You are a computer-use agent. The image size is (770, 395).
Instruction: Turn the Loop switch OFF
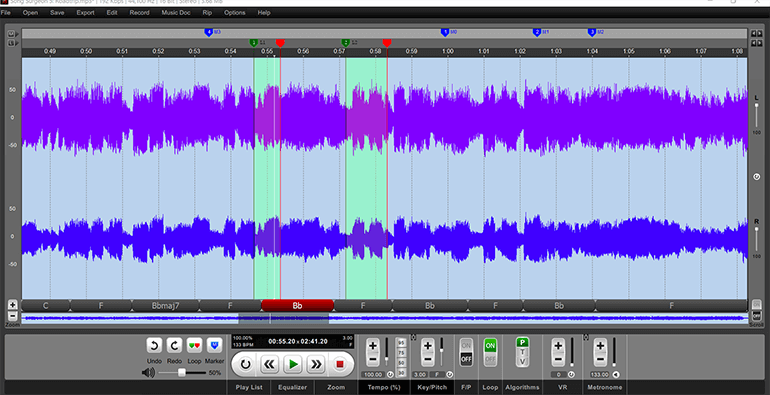(490, 359)
